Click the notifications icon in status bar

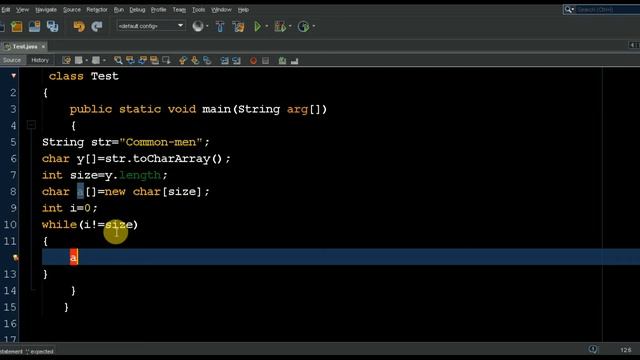point(593,349)
